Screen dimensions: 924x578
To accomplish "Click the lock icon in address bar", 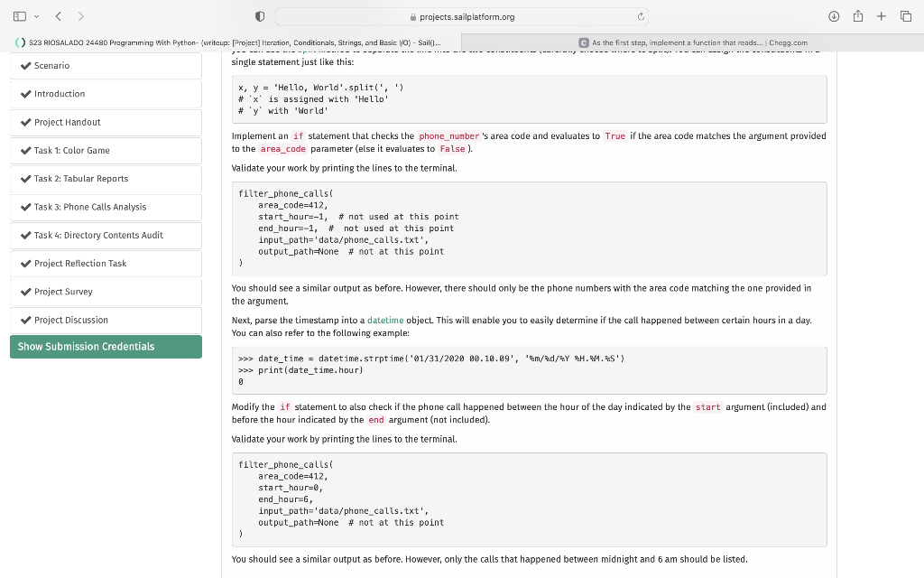I will point(413,17).
